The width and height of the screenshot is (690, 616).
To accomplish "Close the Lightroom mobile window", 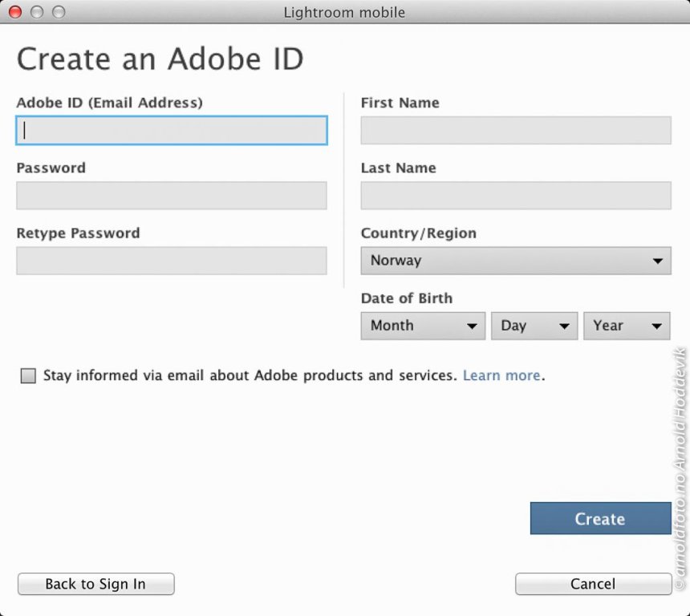I will click(15, 12).
